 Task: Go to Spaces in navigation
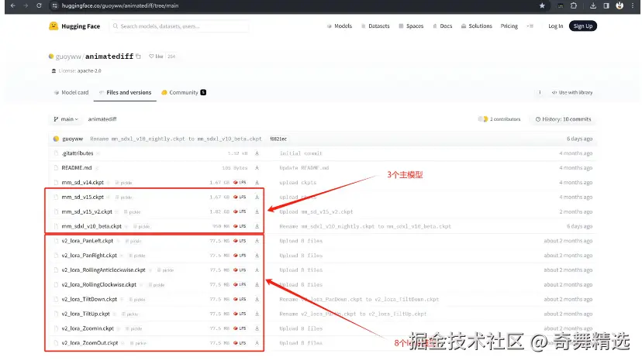point(411,26)
